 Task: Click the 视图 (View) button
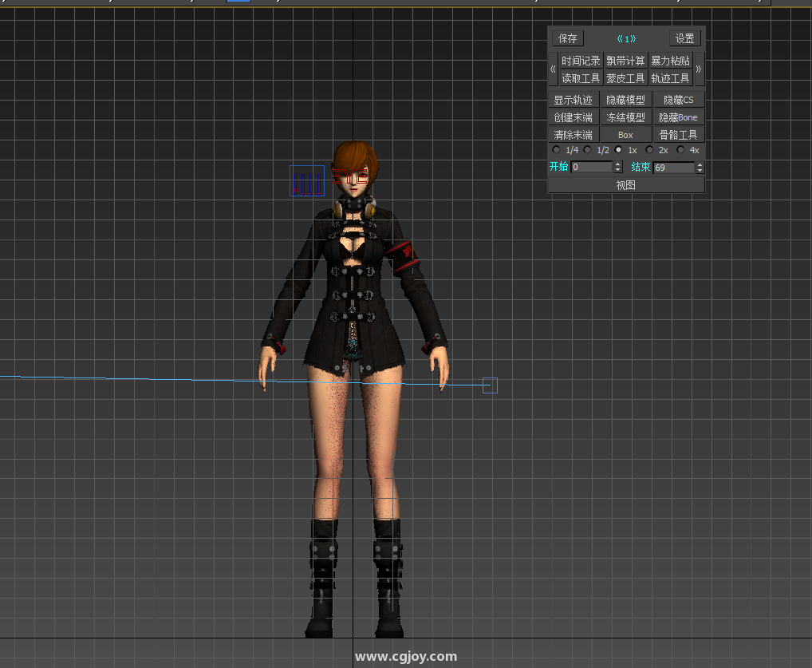pos(625,185)
